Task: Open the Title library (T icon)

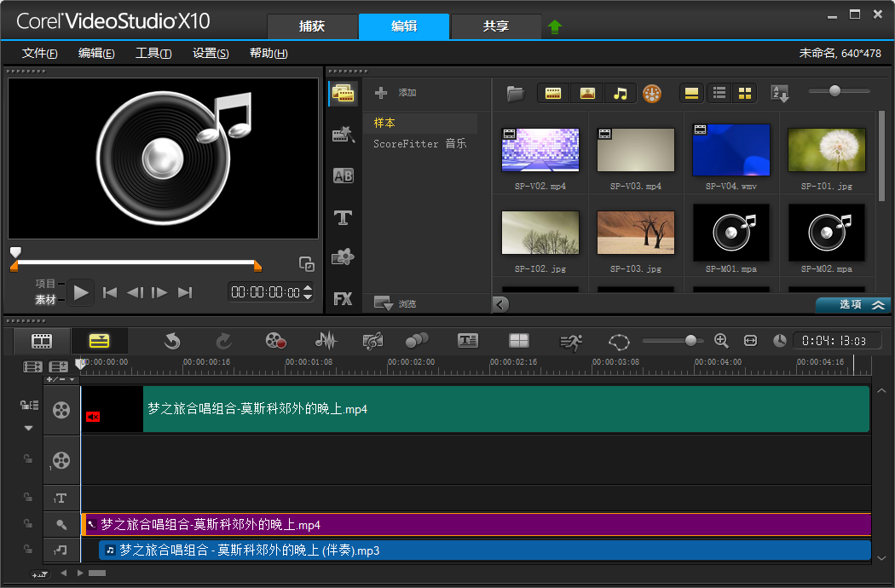Action: tap(343, 217)
